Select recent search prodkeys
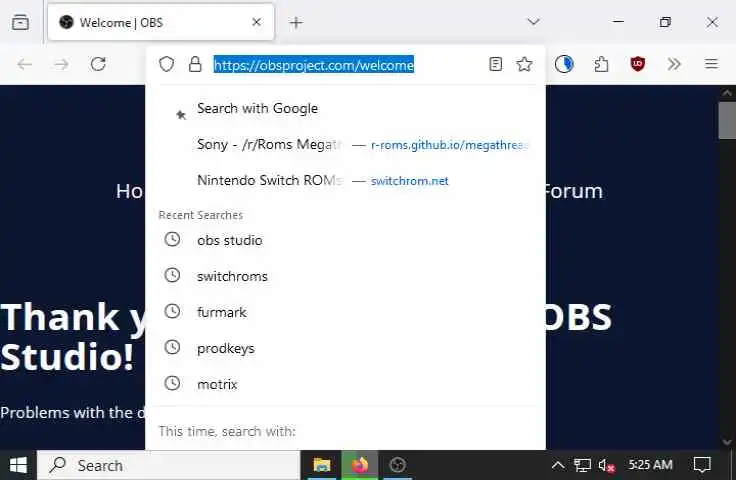736x480 pixels. point(345,348)
